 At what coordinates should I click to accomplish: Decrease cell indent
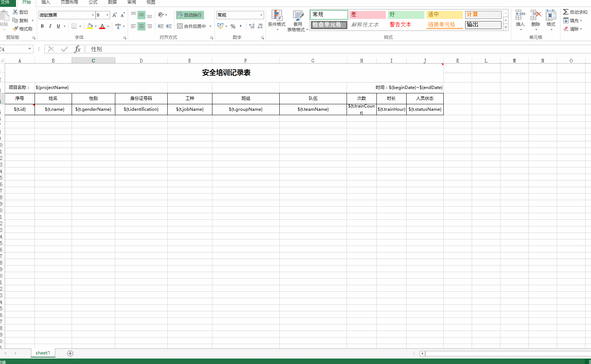(161, 26)
